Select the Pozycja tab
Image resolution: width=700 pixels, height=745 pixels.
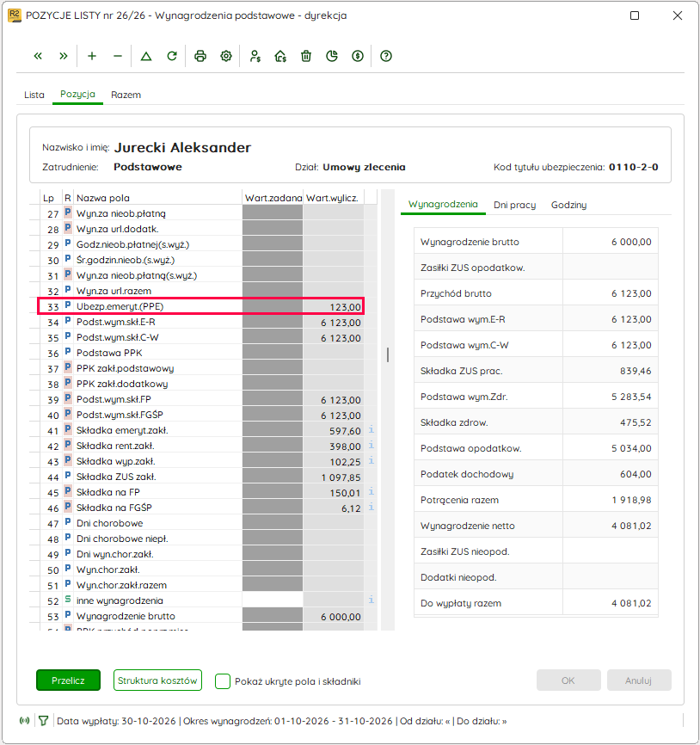(77, 94)
